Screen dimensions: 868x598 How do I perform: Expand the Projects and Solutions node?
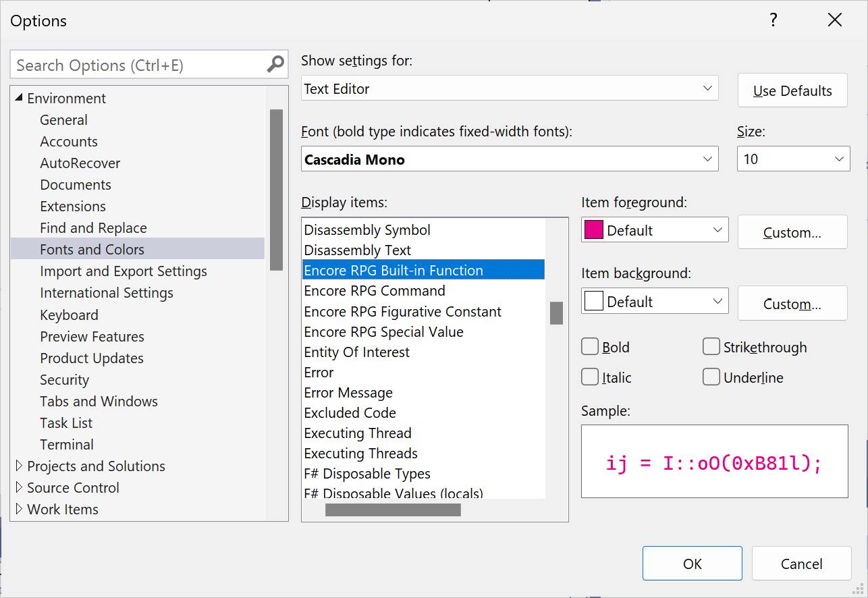pos(19,466)
